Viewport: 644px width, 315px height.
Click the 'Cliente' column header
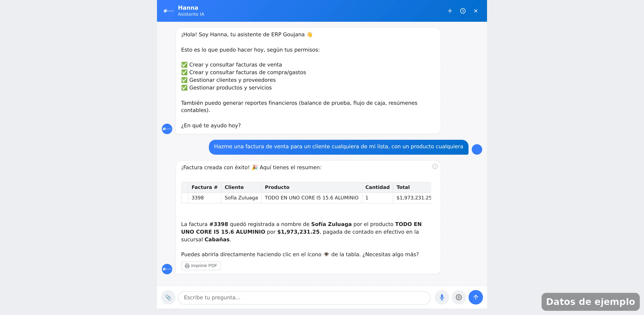coord(241,187)
